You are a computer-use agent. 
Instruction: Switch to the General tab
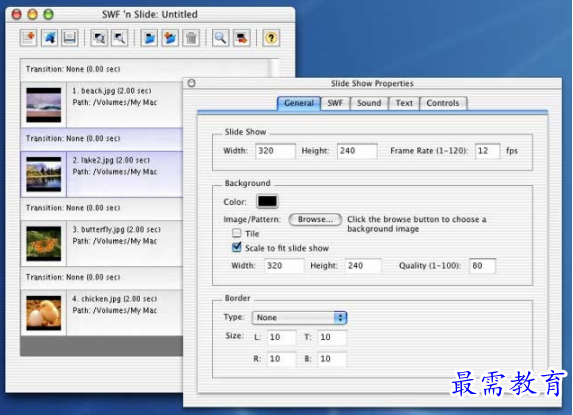299,103
